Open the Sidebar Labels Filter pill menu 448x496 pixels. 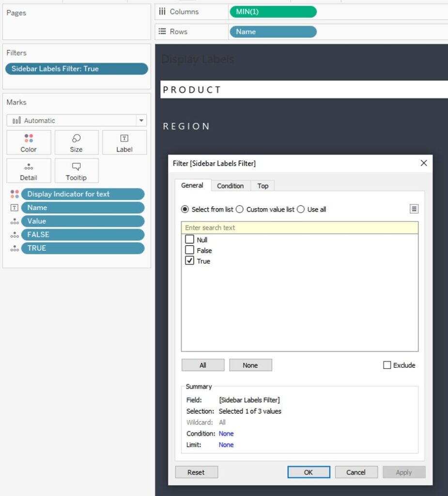[77, 68]
